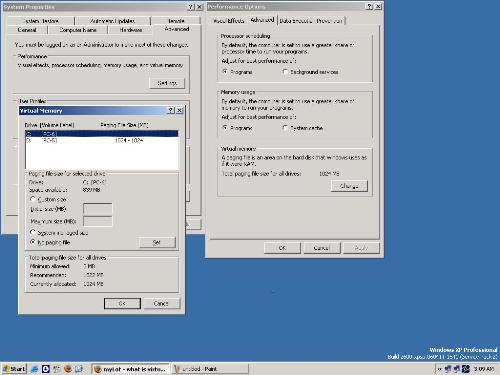Screen dimensions: 500x375
Task: Close the Performance Options window
Action: point(378,6)
